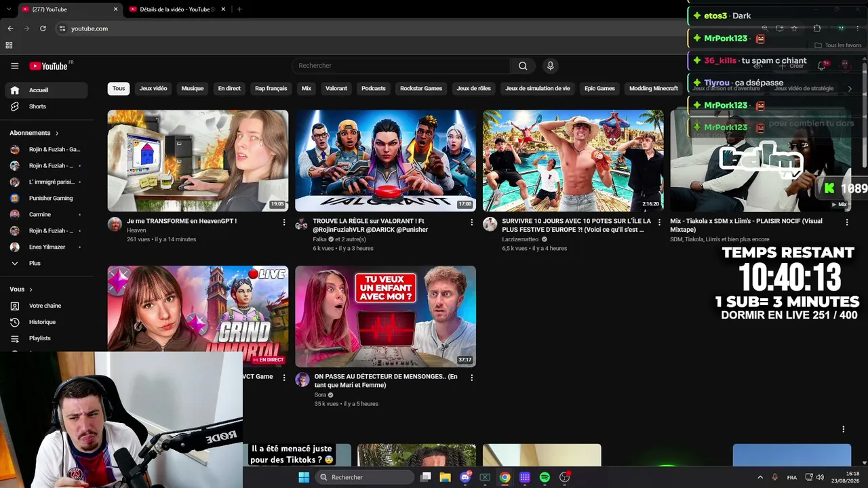Open Accueil in the sidebar
868x488 pixels.
(x=47, y=90)
